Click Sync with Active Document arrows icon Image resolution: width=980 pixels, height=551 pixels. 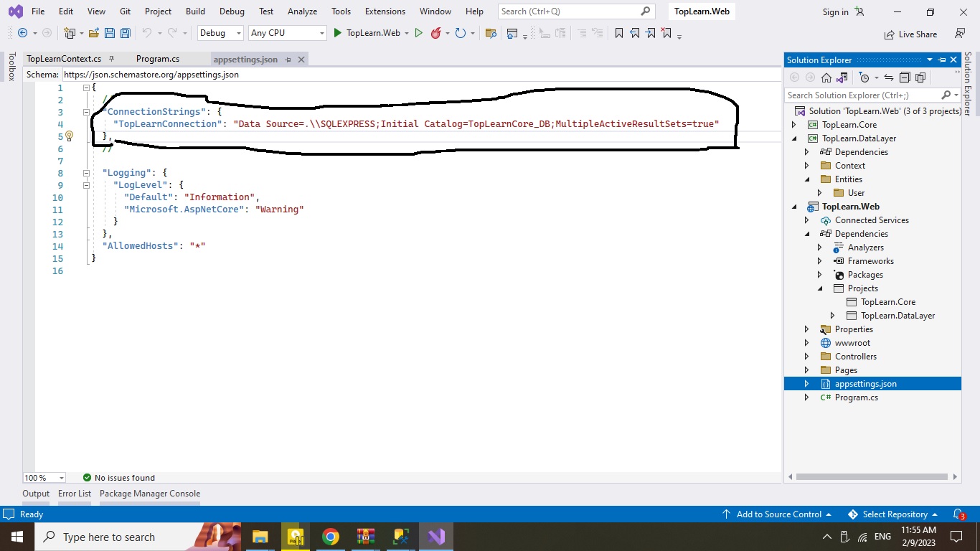coord(888,77)
